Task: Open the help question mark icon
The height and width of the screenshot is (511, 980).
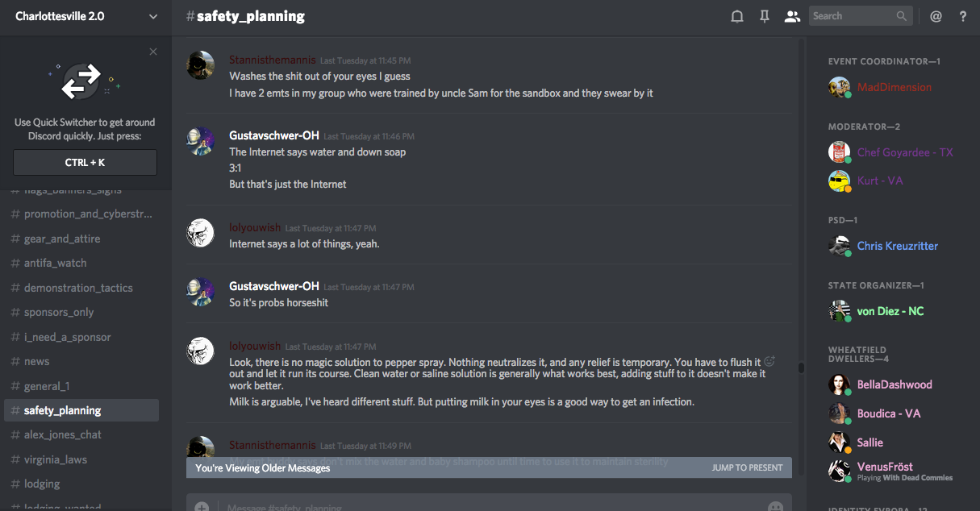Action: pos(963,16)
